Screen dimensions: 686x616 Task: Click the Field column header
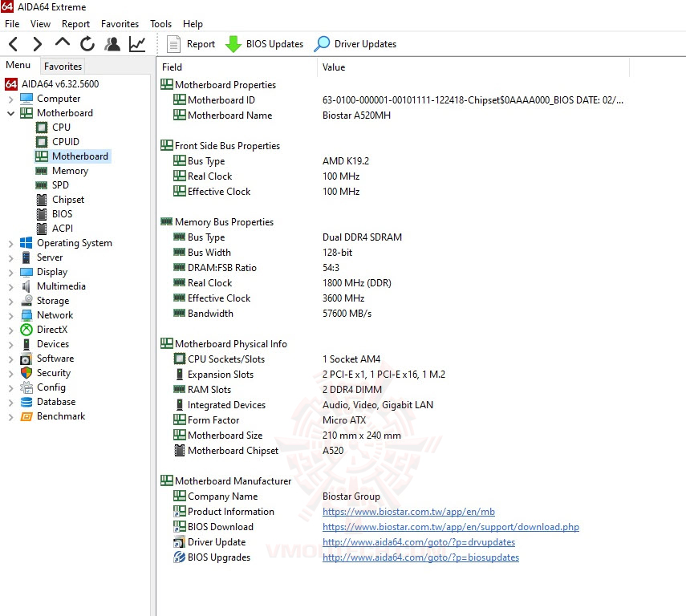[x=237, y=67]
